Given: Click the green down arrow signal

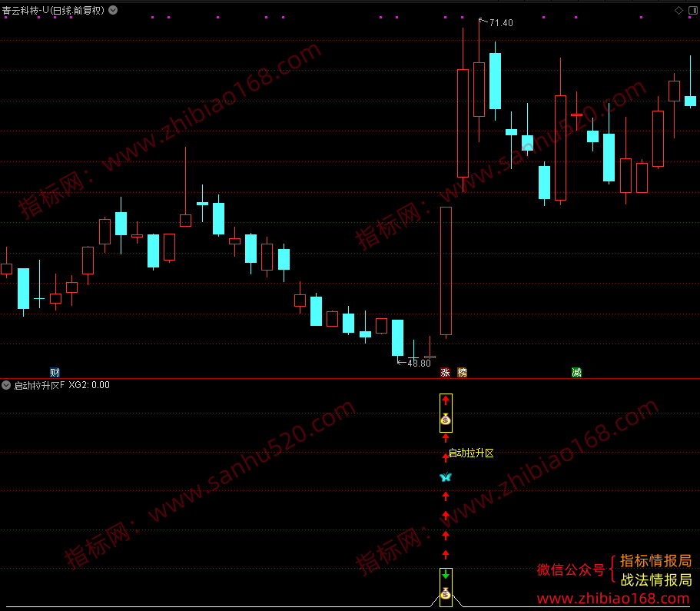Looking at the screenshot, I should tap(446, 575).
